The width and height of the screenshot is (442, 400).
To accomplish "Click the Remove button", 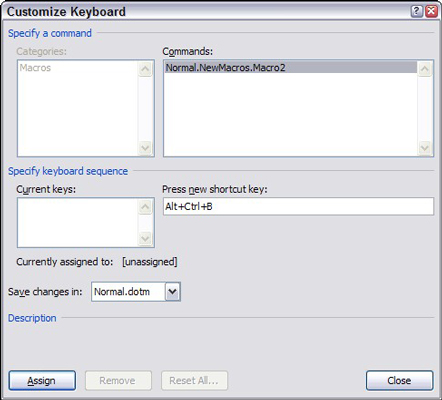I will coord(118,380).
